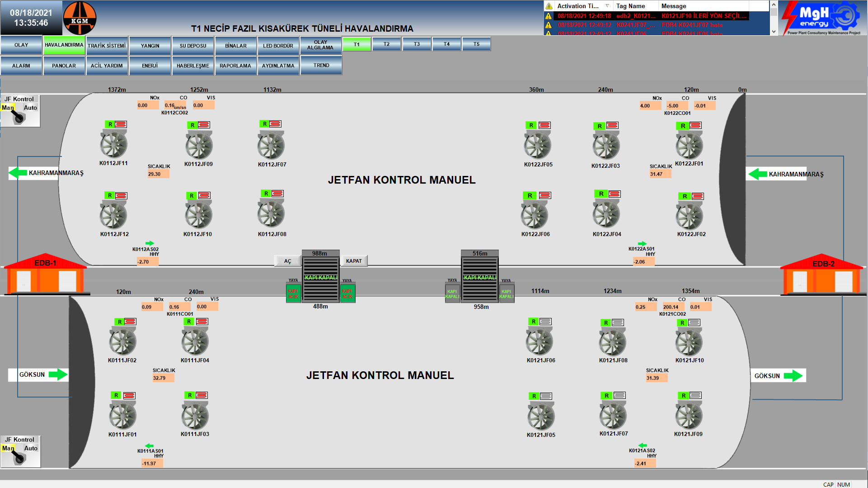The height and width of the screenshot is (488, 868).
Task: Open the YANGIN menu page
Action: pos(150,46)
